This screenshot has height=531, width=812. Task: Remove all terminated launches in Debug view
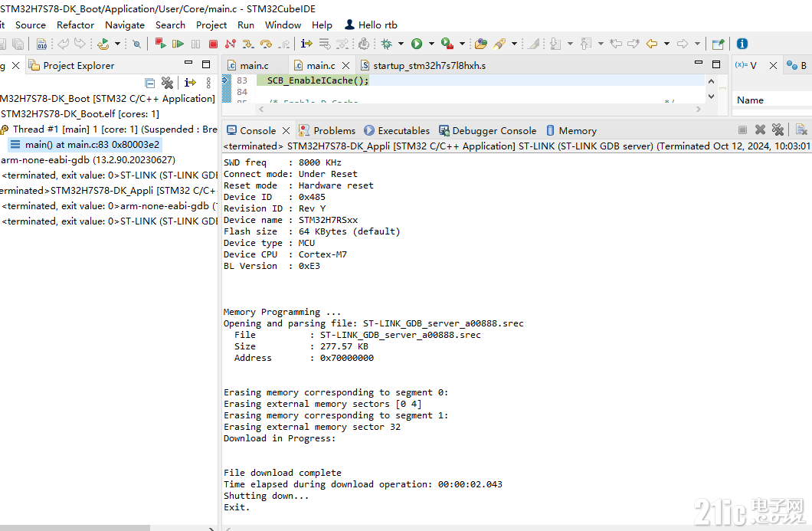click(167, 83)
